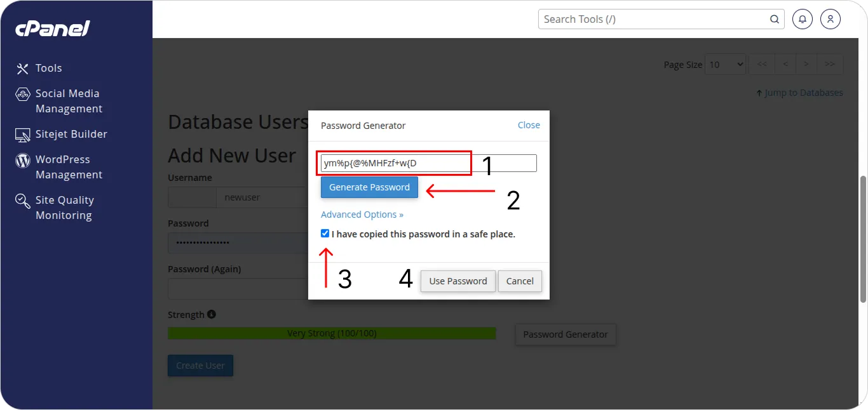Click the masked Password field
Viewport: 868px width, 410px height.
[238, 242]
